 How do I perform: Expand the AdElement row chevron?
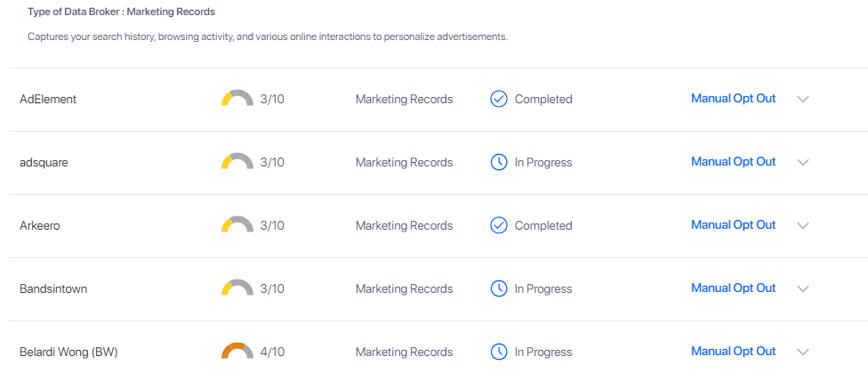(803, 99)
